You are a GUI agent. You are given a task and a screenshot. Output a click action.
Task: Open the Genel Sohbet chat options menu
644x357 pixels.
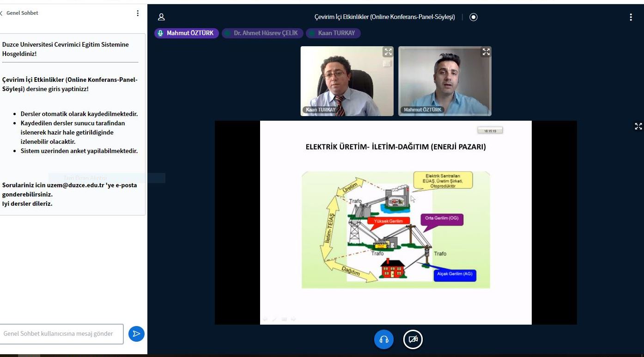point(137,13)
